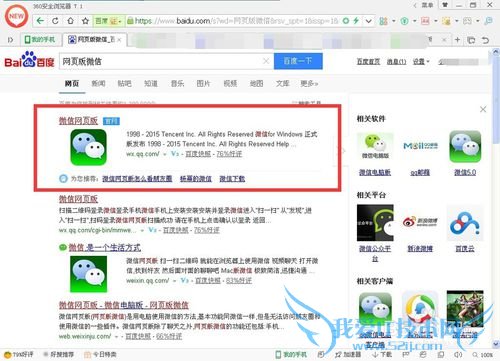Image resolution: width=500 pixels, height=361 pixels.
Task: Click the QQ邮箱 Mail software icon
Action: click(420, 146)
